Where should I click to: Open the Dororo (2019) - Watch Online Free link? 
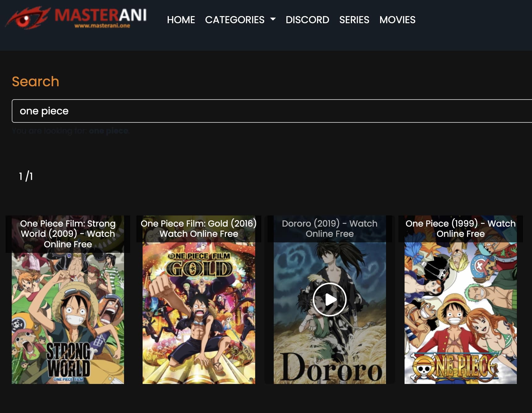(329, 228)
